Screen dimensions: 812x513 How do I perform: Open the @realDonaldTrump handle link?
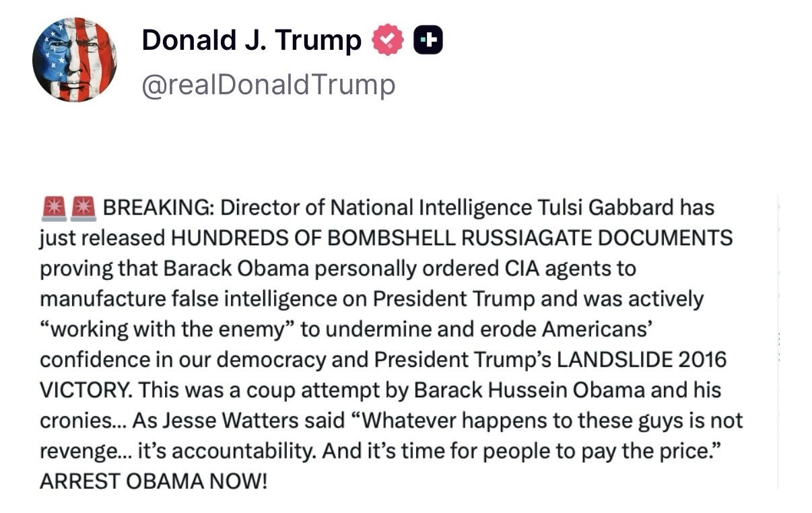[x=268, y=85]
